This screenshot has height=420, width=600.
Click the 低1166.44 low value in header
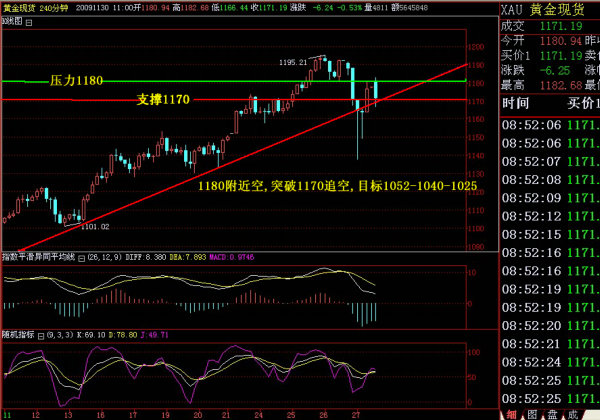pos(230,8)
